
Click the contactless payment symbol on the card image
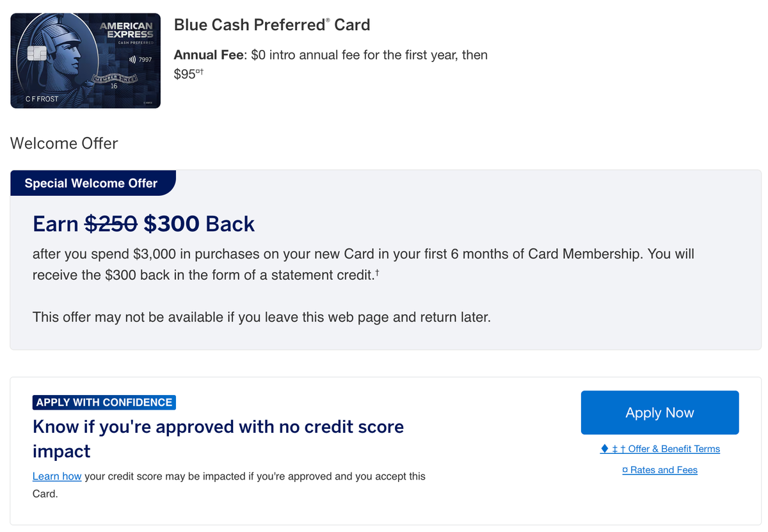pos(132,60)
